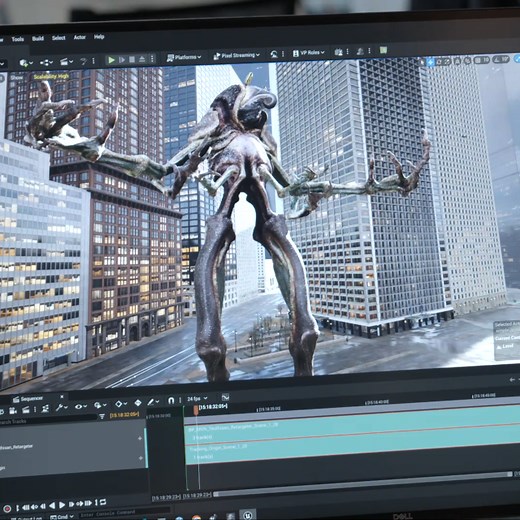
Task: Expand the Pixel Streaming dropdown
Action: click(x=236, y=56)
